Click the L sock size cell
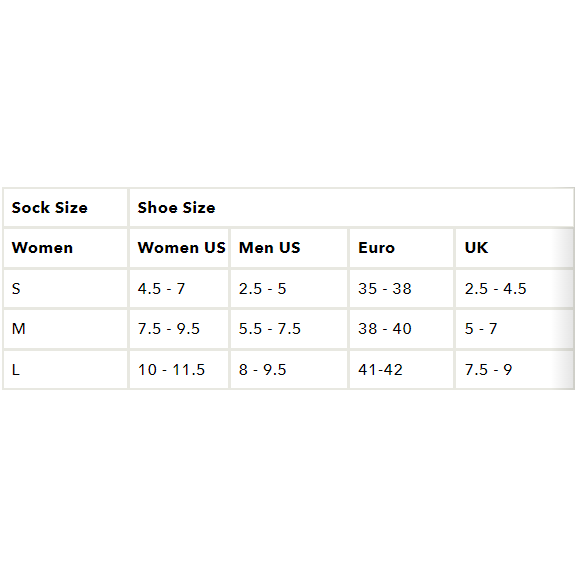This screenshot has width=578, height=578. click(65, 369)
